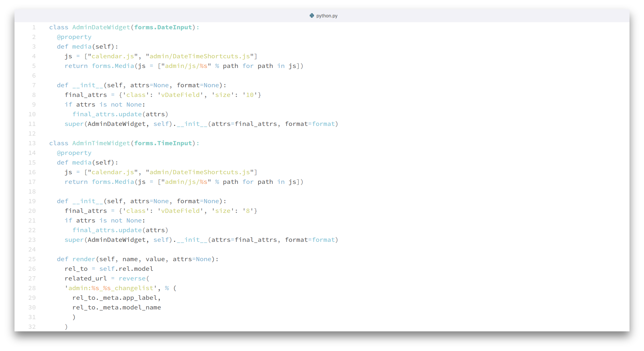Click the @property decorator on line 14
Viewport: 644px width, 351px height.
74,153
